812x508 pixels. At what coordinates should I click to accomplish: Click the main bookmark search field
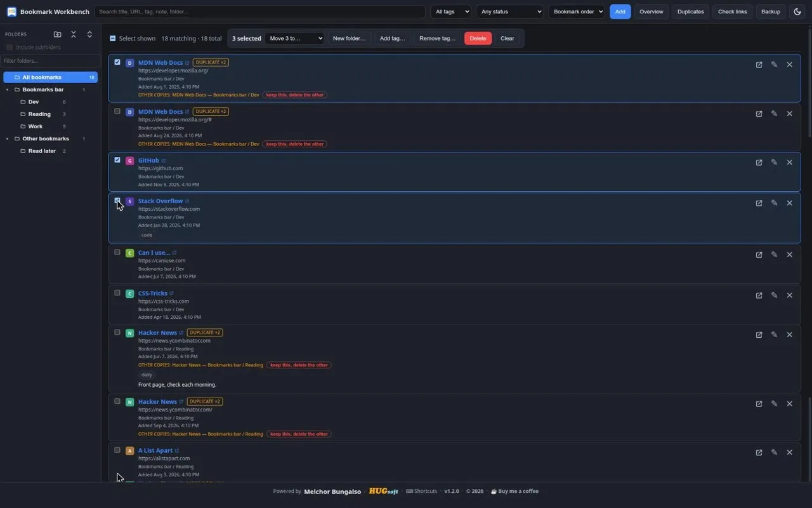[260, 11]
